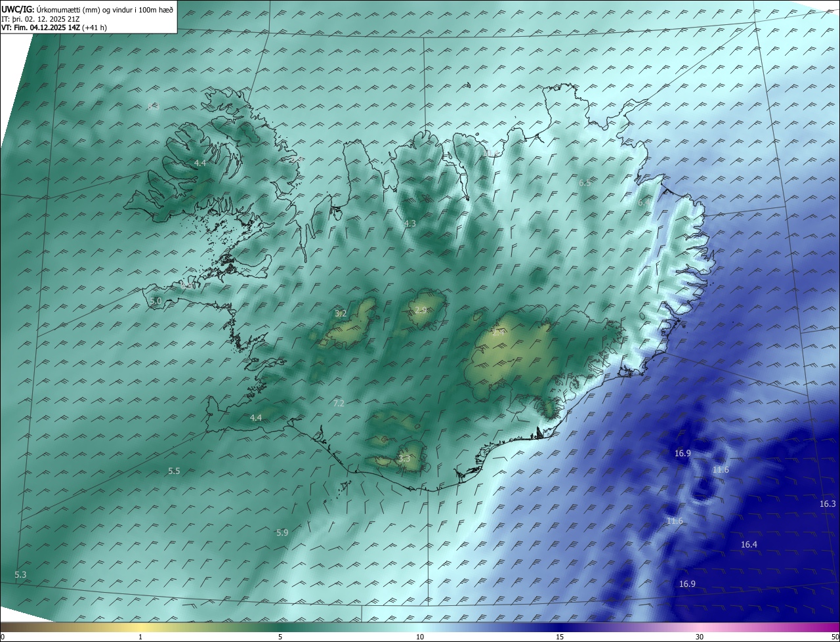Click the title 'Úrkomumætti (mm) og vindur í 100m hæð'
Viewport: 840px width, 642px height.
pos(104,9)
